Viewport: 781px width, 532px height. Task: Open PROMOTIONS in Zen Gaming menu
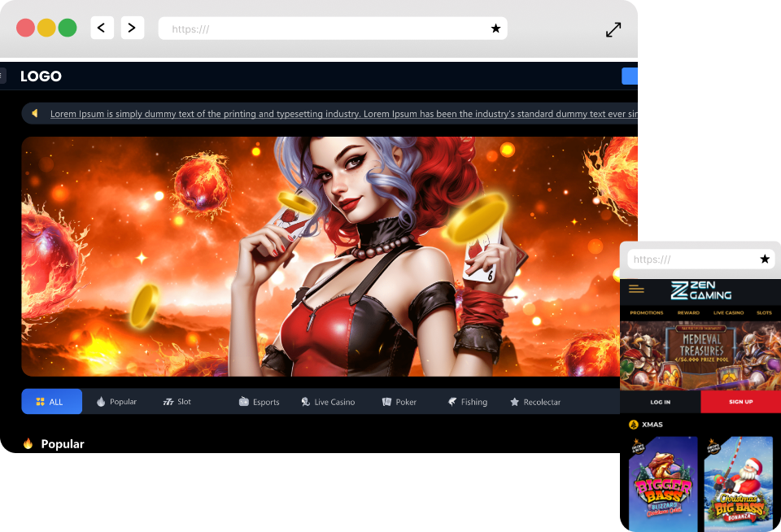tap(647, 312)
